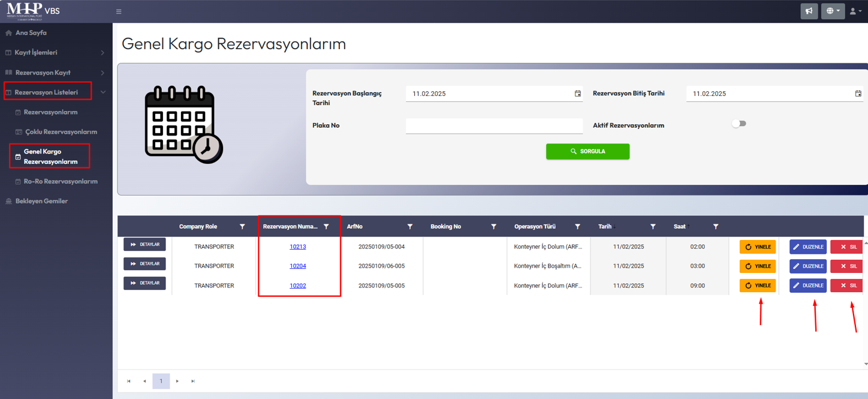The width and height of the screenshot is (868, 399).
Task: Open reservation number 10213 link
Action: 298,247
